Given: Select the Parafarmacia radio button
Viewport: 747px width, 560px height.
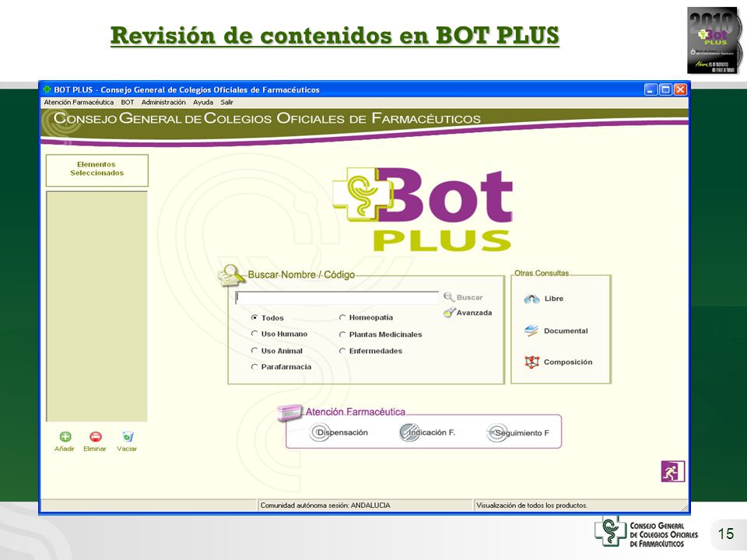Looking at the screenshot, I should tap(254, 366).
